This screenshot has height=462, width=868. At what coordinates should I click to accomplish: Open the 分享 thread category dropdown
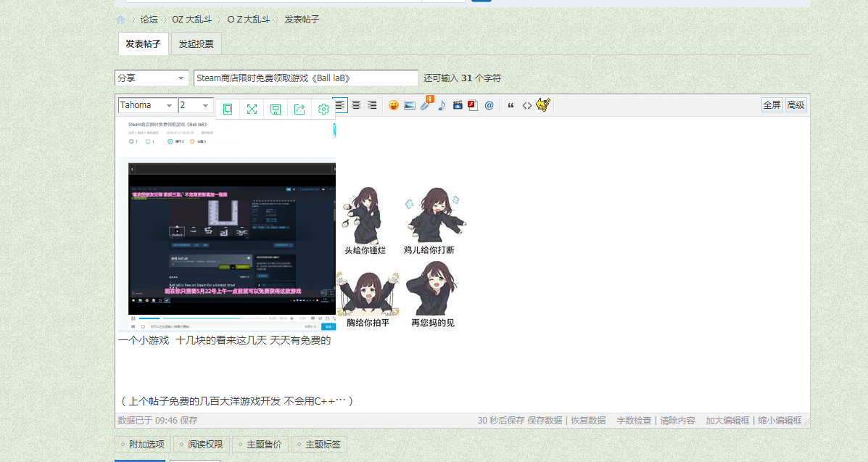tap(151, 78)
